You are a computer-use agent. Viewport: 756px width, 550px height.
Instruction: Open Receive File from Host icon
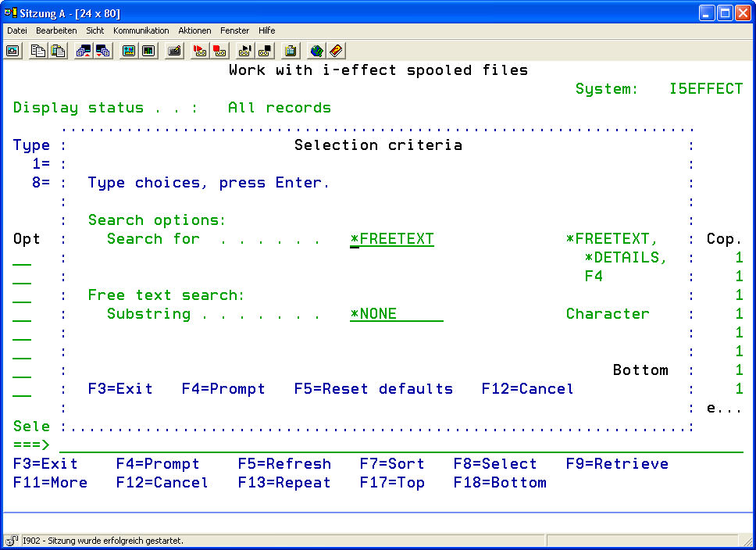click(x=102, y=51)
